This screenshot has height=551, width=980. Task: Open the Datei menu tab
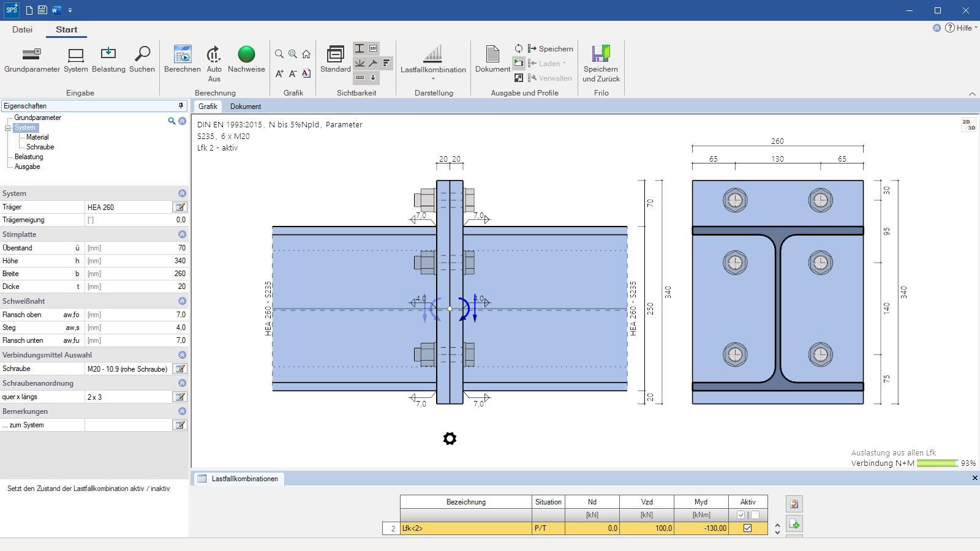(x=22, y=29)
